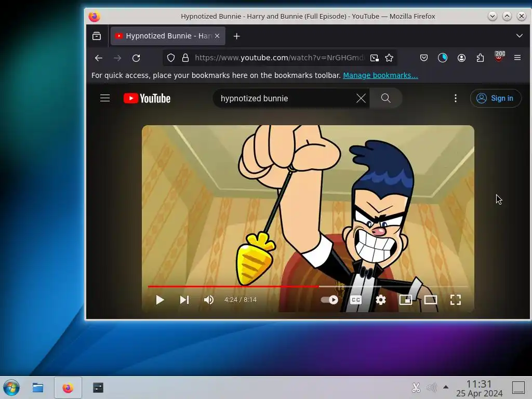Open the clipboard scissors tray icon
The image size is (532, 399).
tap(416, 388)
